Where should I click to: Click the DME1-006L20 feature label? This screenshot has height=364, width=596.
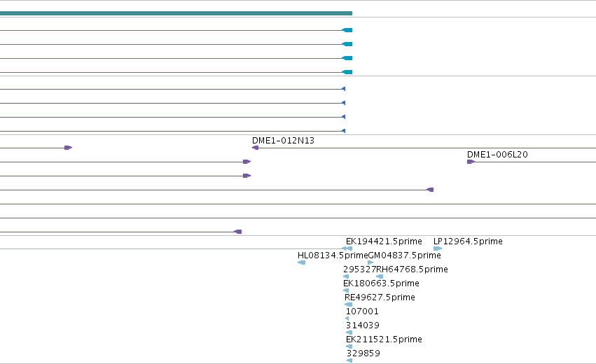[497, 155]
